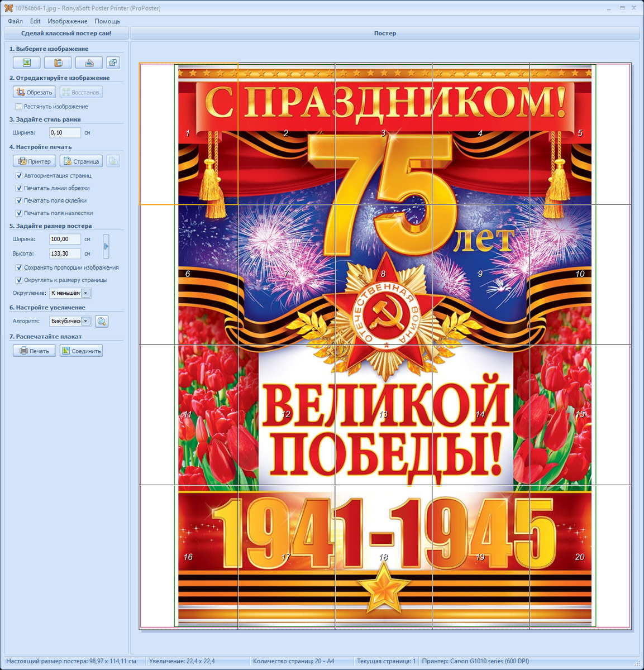The image size is (644, 670).
Task: Click status text Принтер: Canon G1010 series
Action: (475, 661)
